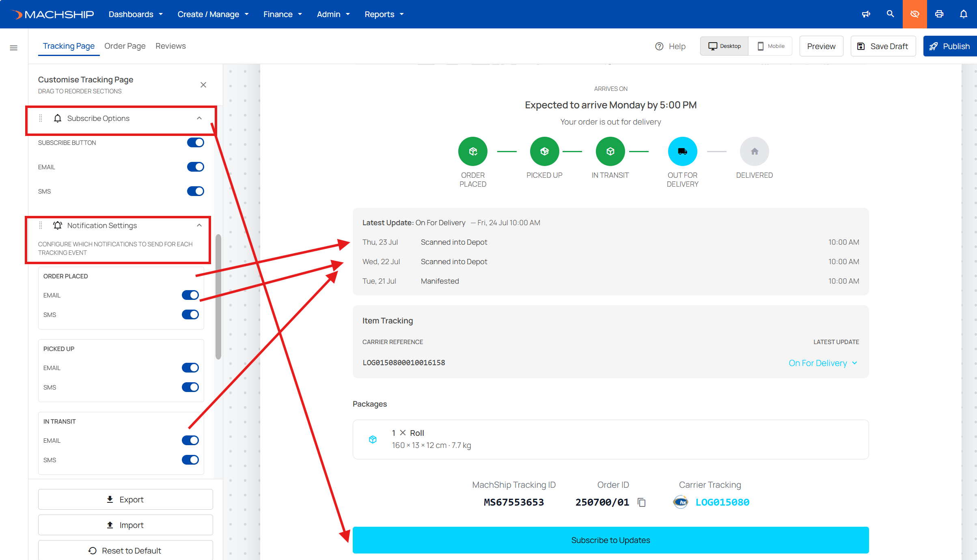
Task: Publish the tracking page
Action: click(x=950, y=46)
